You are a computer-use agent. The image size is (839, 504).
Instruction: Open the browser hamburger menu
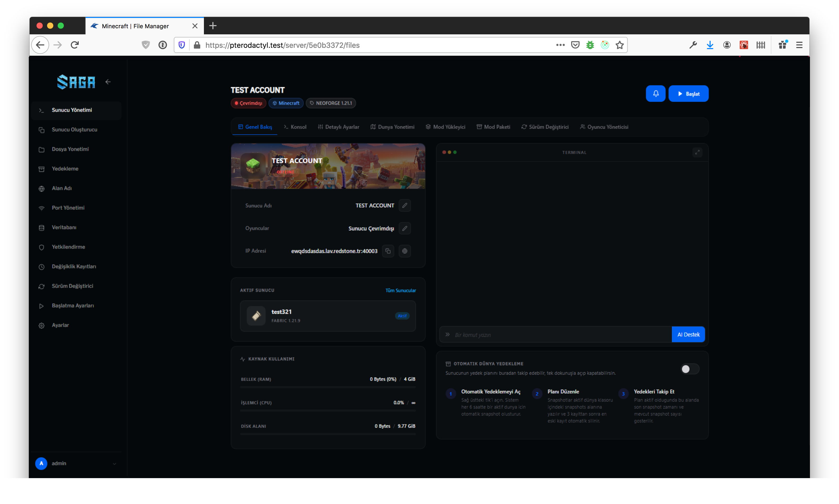pyautogui.click(x=799, y=45)
